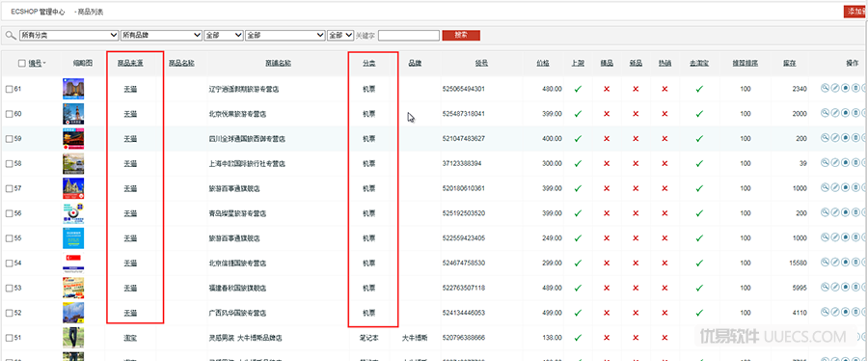Select the checkbox of product 59

[x=9, y=138]
